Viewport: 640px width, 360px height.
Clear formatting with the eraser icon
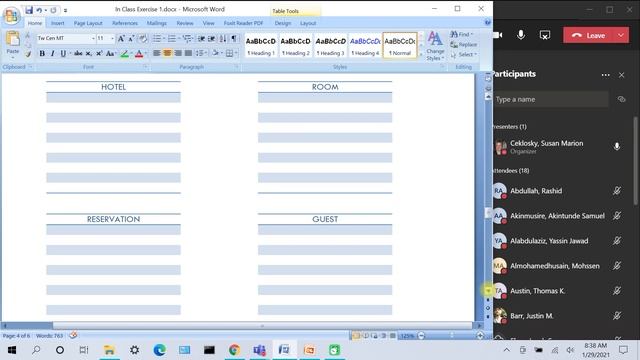pyautogui.click(x=142, y=38)
